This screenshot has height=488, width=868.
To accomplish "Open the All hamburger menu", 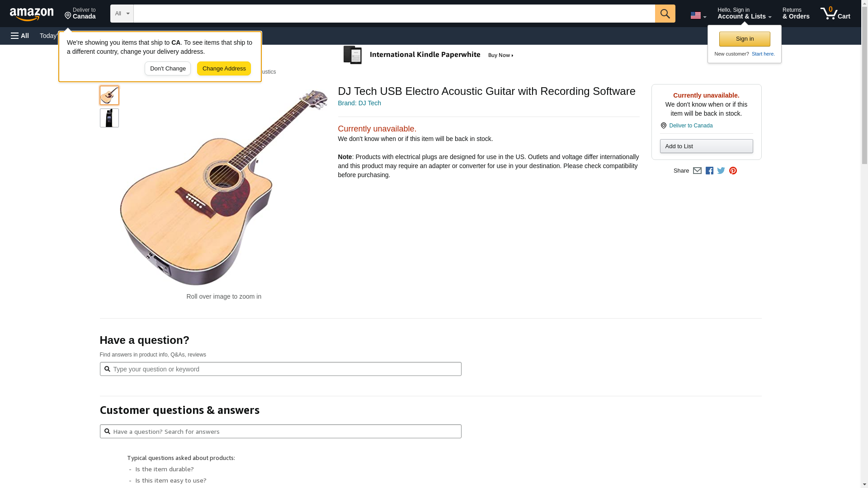I will 20,36.
